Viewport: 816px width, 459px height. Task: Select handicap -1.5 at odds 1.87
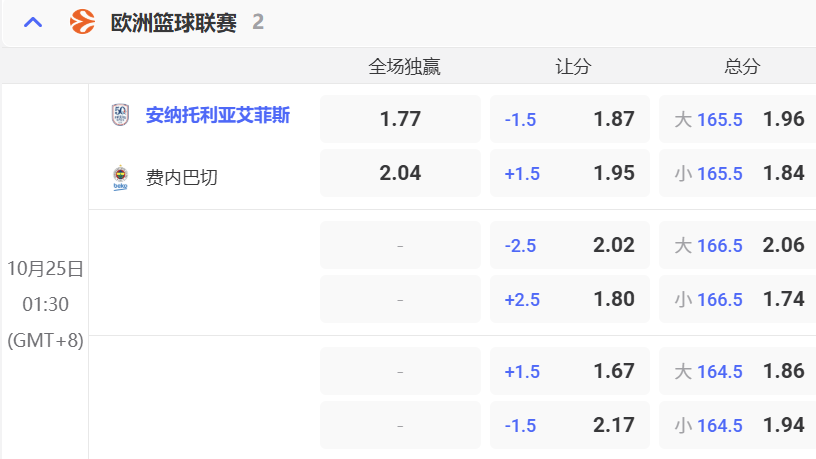(570, 119)
